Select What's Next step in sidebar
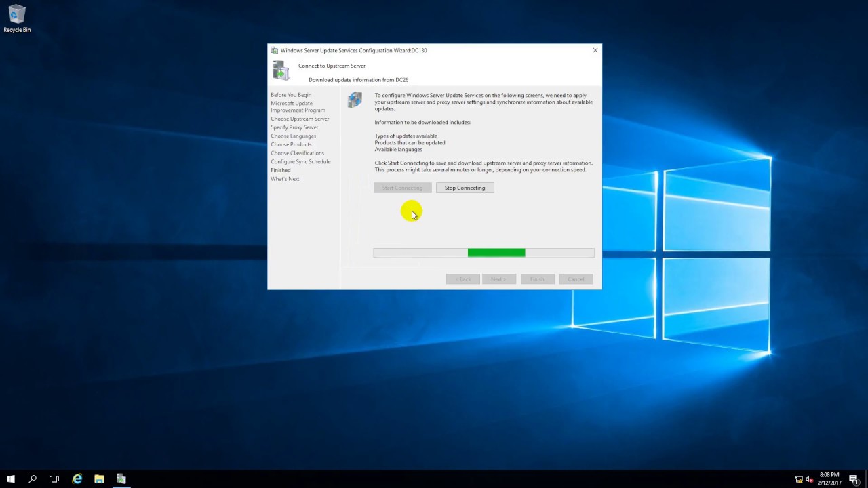 (x=285, y=179)
